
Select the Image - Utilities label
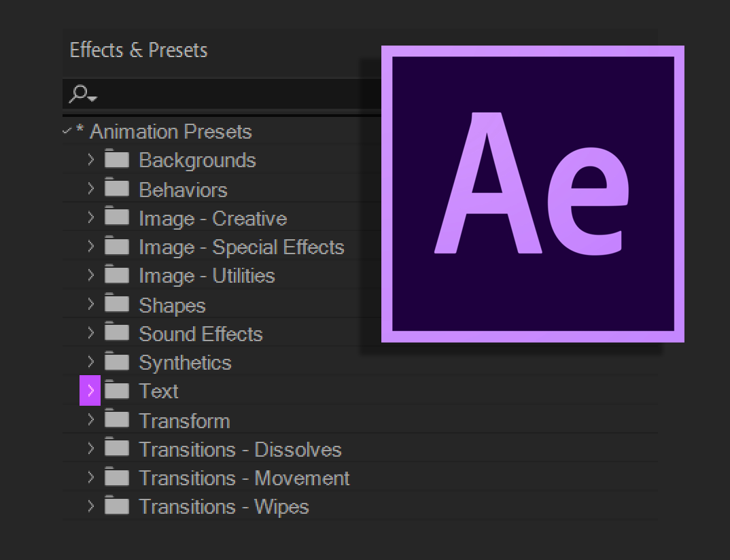pos(207,276)
